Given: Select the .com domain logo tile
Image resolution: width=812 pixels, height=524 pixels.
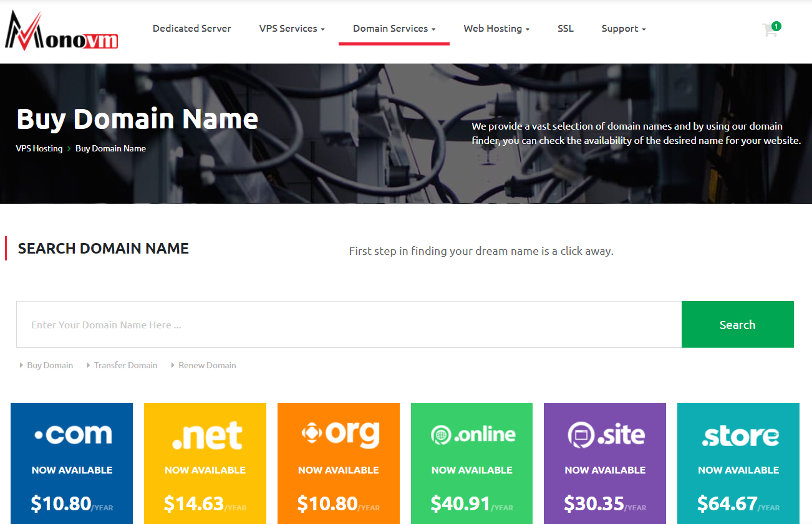Looking at the screenshot, I should tap(72, 434).
